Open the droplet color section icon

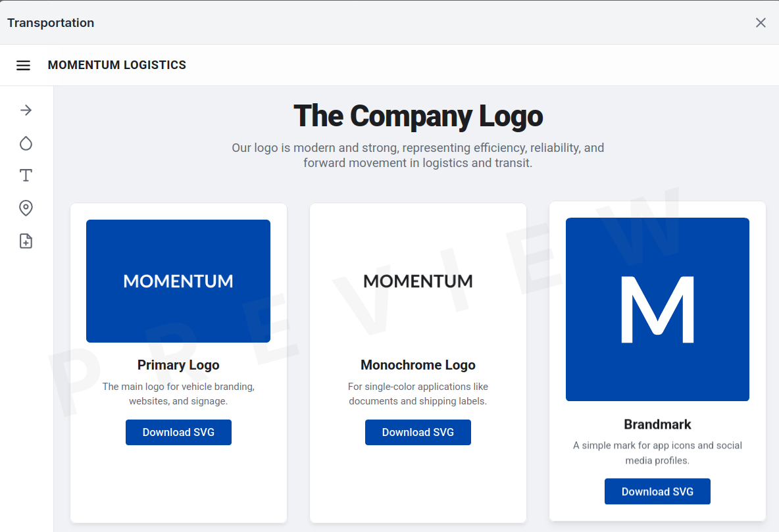26,143
